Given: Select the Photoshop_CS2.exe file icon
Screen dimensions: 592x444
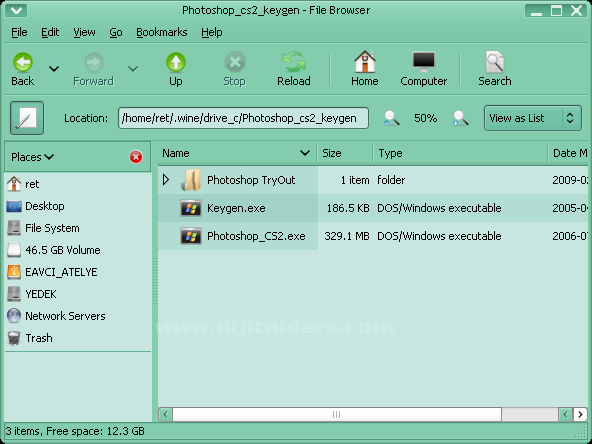Looking at the screenshot, I should coord(191,236).
